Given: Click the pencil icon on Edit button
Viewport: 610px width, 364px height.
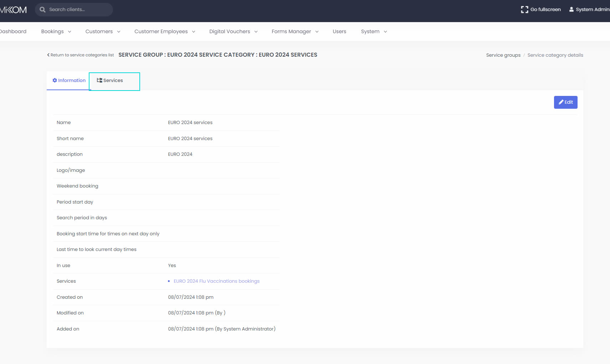Looking at the screenshot, I should click(561, 102).
